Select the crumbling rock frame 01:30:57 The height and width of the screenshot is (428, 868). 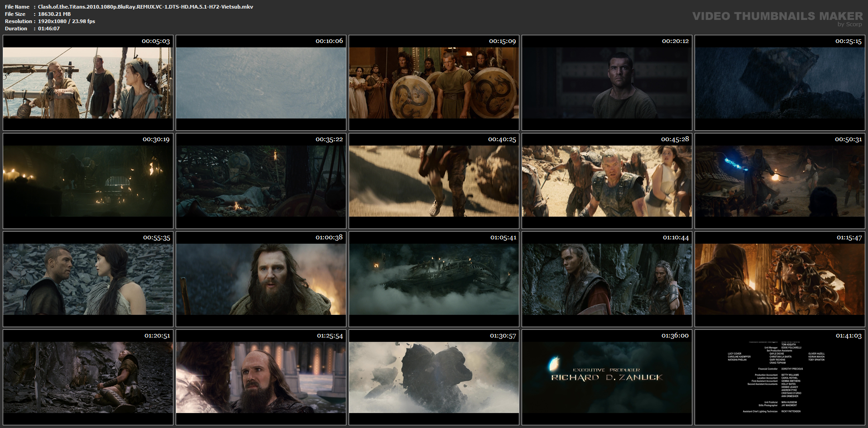pos(434,377)
